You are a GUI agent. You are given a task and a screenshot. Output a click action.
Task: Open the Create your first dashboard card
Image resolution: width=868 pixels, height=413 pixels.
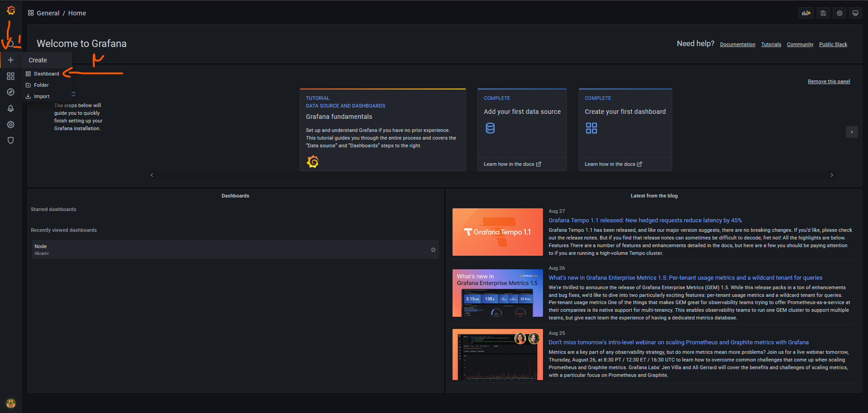click(625, 130)
